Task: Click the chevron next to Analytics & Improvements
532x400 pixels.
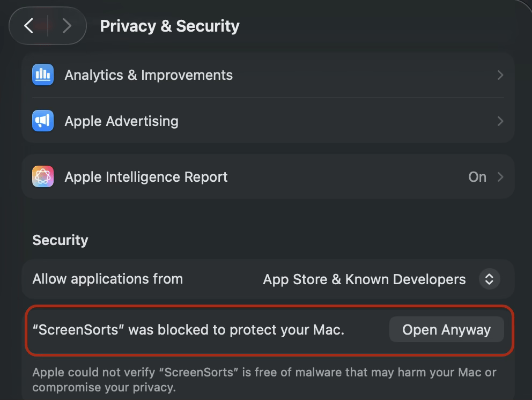Action: coord(500,75)
